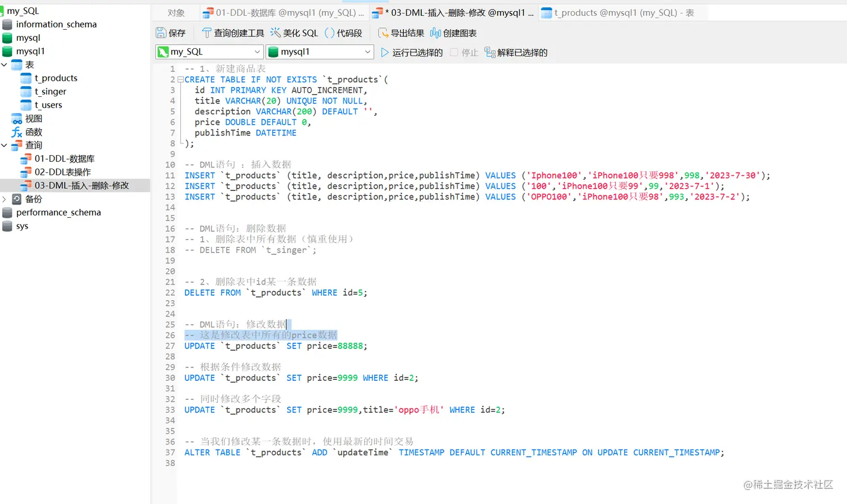Switch to the 03-DML-插入-删除-修改 tab

click(x=454, y=13)
